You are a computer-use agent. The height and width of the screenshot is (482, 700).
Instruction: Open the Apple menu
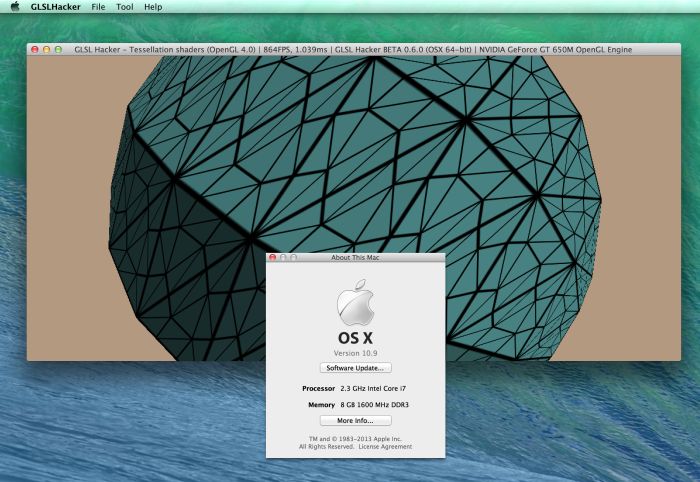15,7
